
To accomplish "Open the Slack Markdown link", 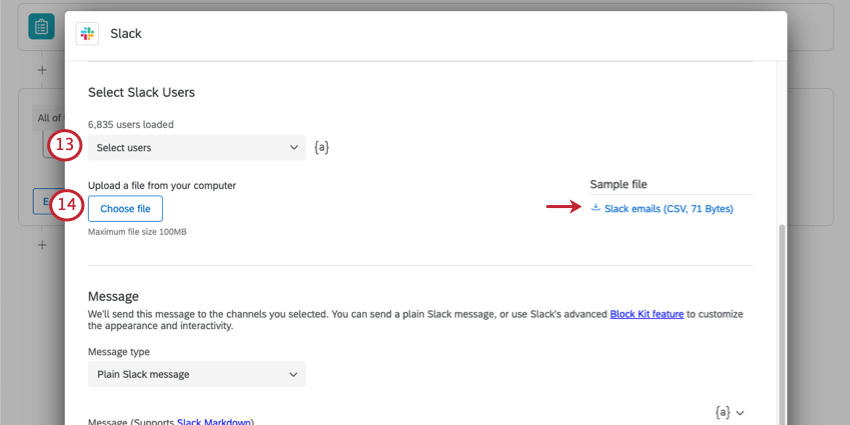I will pos(215,422).
